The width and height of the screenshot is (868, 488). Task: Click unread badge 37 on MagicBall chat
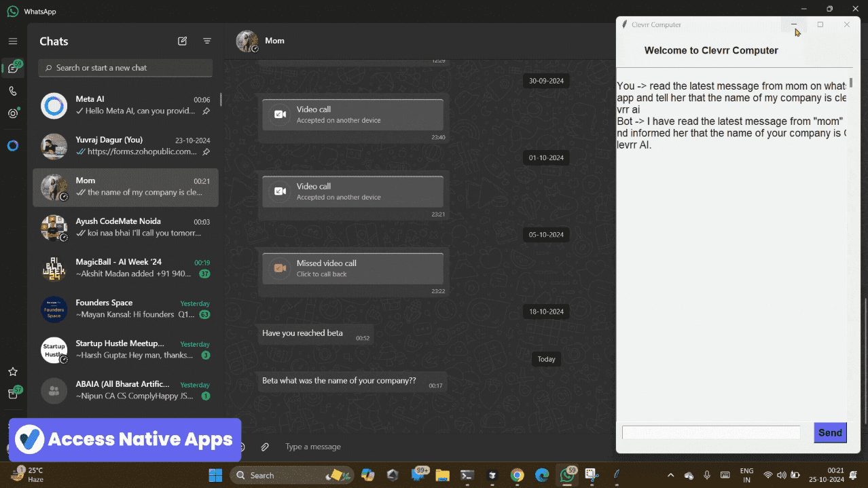[204, 274]
